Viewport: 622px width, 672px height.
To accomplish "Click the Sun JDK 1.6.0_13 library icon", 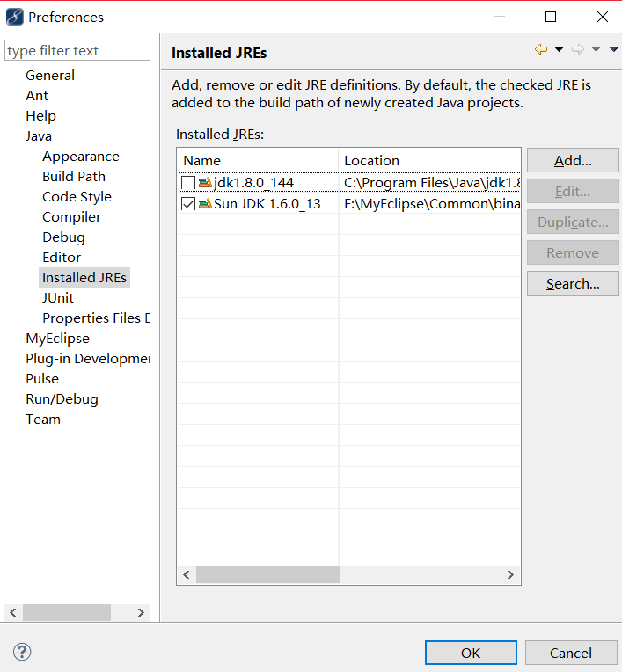I will pos(205,203).
